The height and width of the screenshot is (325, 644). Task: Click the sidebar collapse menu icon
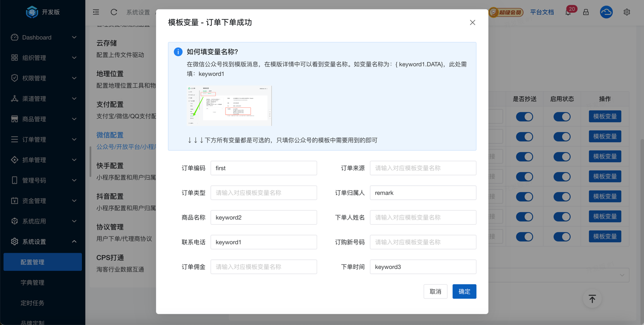click(x=96, y=12)
